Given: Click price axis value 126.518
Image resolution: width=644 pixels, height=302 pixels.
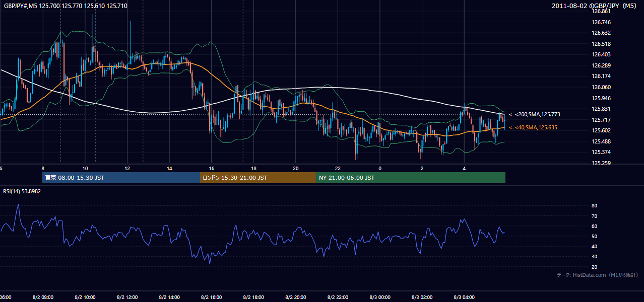Looking at the screenshot, I should 602,44.
